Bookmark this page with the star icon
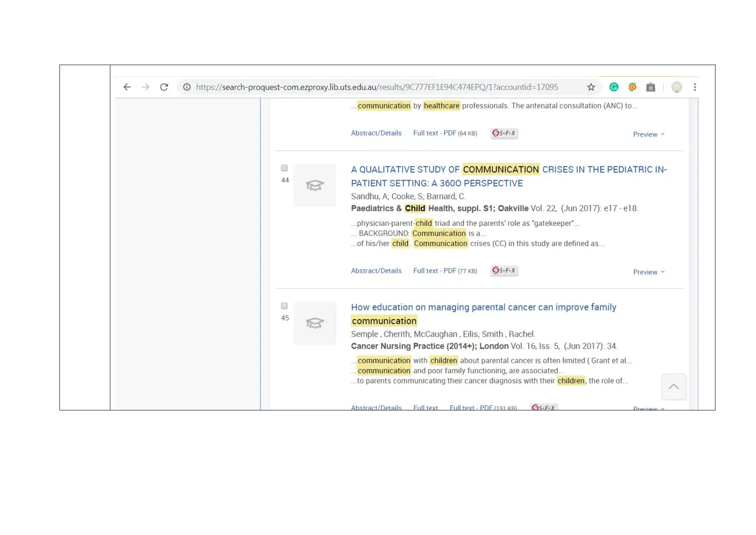The width and height of the screenshot is (756, 535). (x=591, y=87)
